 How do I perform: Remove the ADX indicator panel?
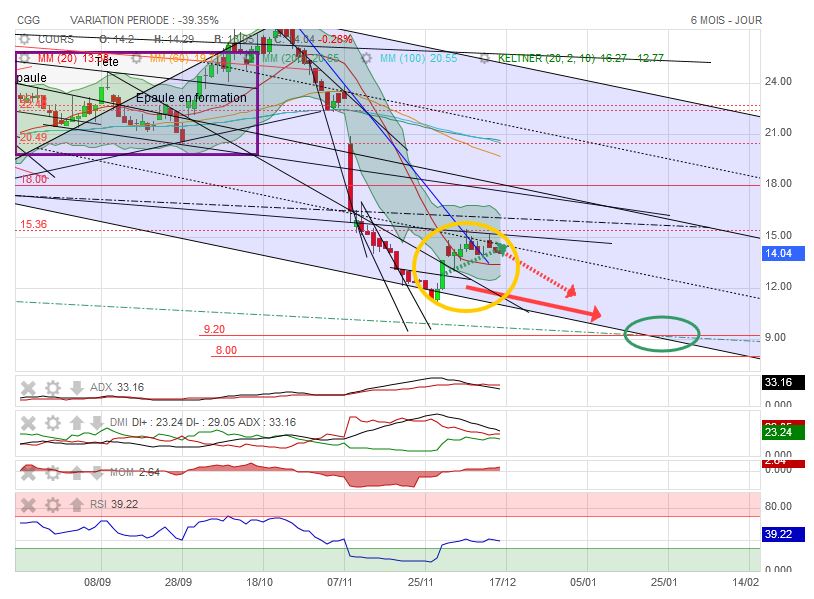(28, 388)
